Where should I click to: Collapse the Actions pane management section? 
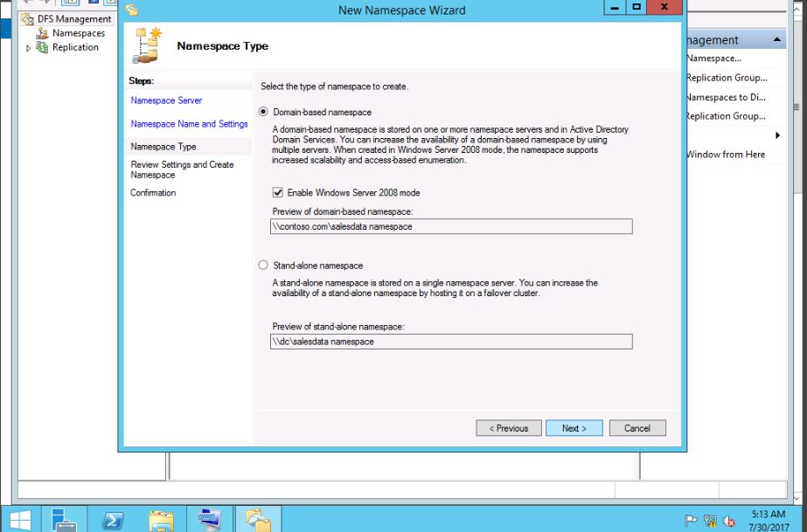tap(776, 39)
